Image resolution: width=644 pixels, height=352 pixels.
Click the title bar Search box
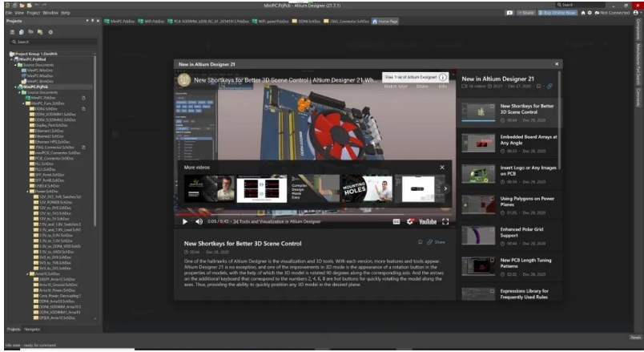click(x=580, y=5)
